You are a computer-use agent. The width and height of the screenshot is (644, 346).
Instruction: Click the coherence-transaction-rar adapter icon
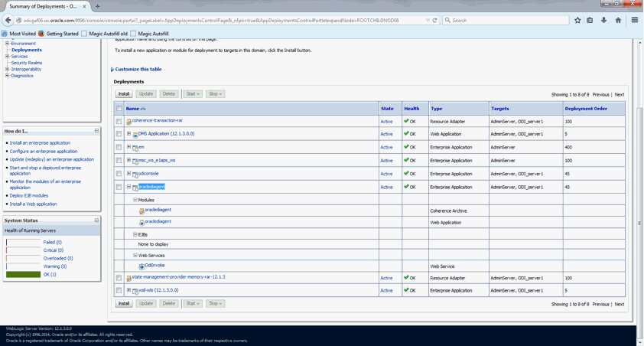[x=128, y=122]
